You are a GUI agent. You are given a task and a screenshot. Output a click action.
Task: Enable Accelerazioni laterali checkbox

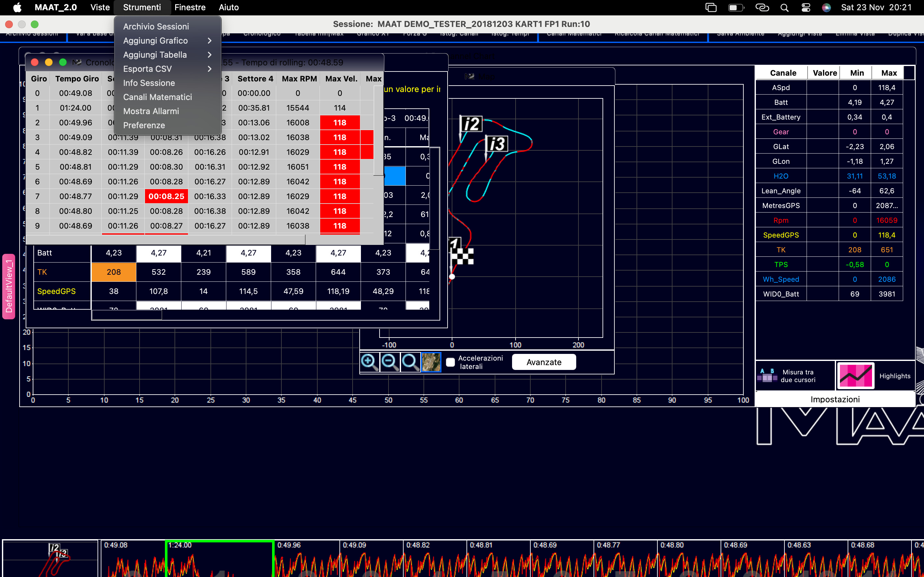click(x=450, y=362)
